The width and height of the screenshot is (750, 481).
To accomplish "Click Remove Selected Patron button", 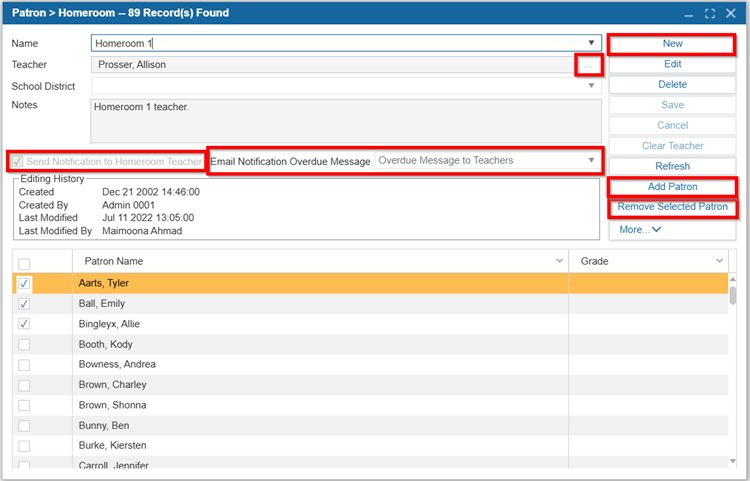I will click(672, 207).
